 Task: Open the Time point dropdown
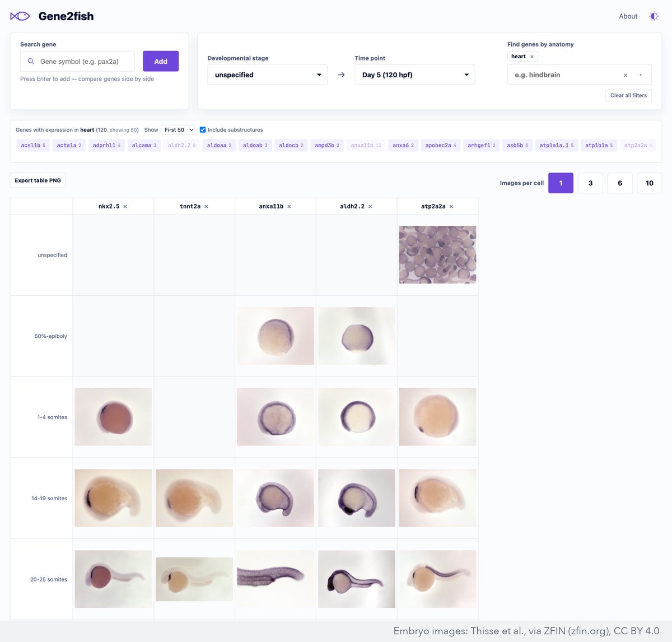click(415, 75)
